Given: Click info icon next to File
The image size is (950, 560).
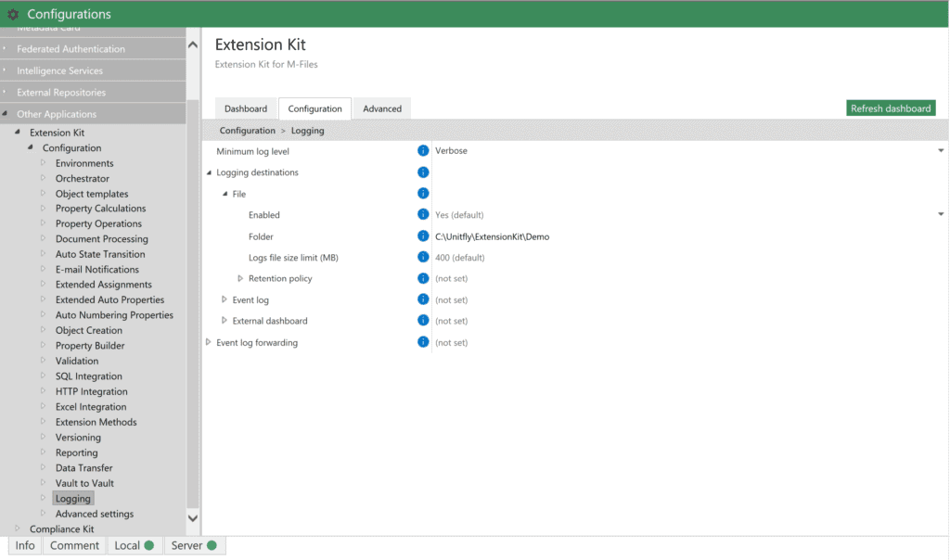Looking at the screenshot, I should (x=423, y=193).
